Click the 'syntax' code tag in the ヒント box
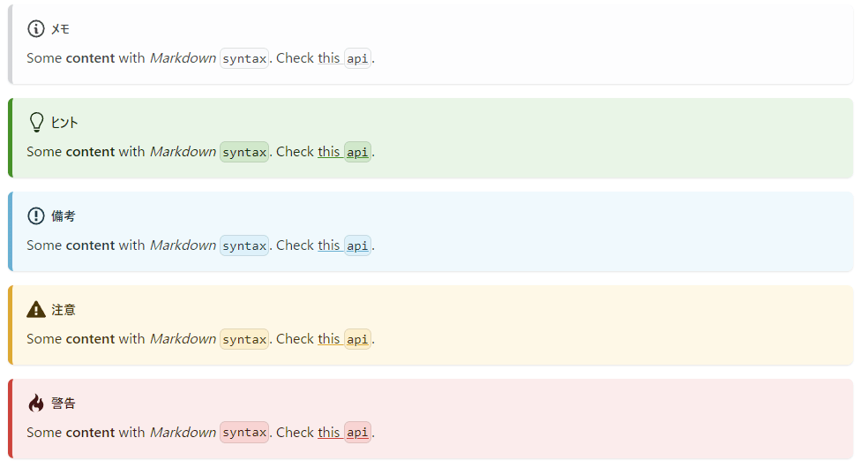Viewport: 868px width, 468px height. (244, 152)
